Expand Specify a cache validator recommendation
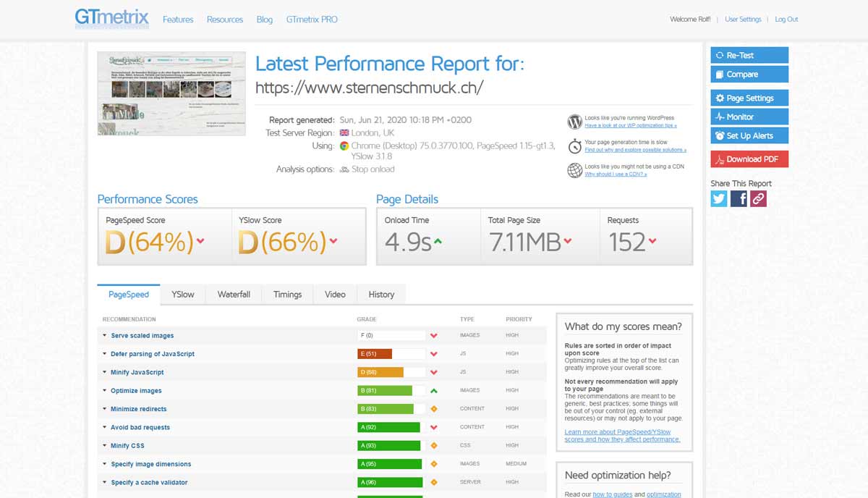The height and width of the screenshot is (498, 868). coord(149,482)
